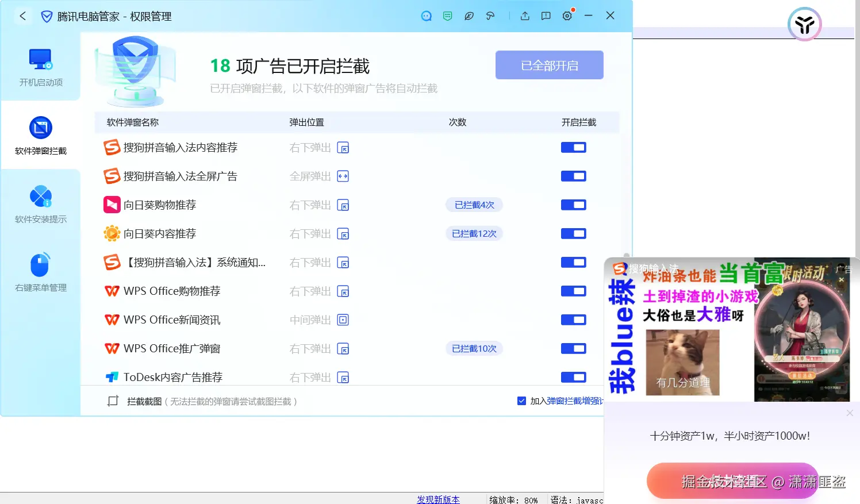This screenshot has width=860, height=504.
Task: Open the 发现新版本 update link
Action: pos(437,499)
